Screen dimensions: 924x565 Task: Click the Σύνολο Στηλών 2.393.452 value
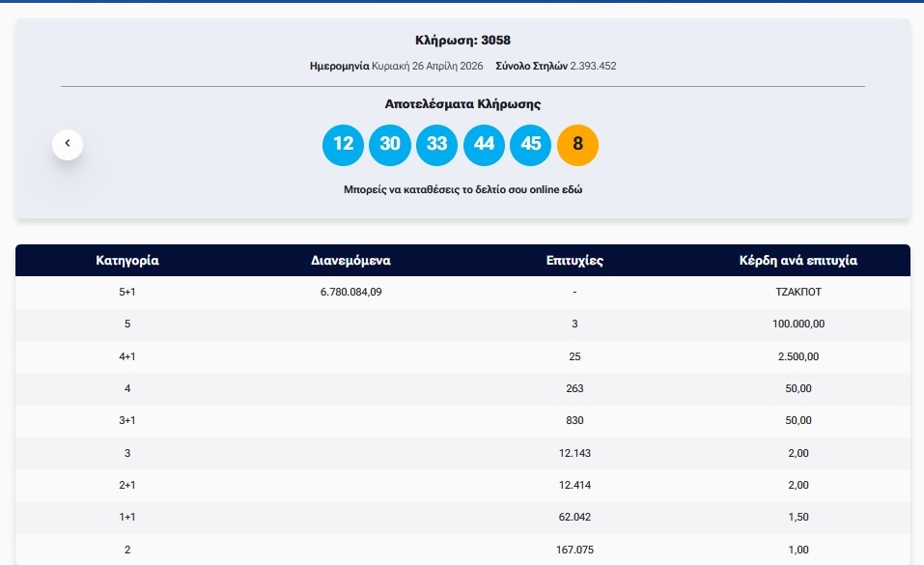coord(593,67)
